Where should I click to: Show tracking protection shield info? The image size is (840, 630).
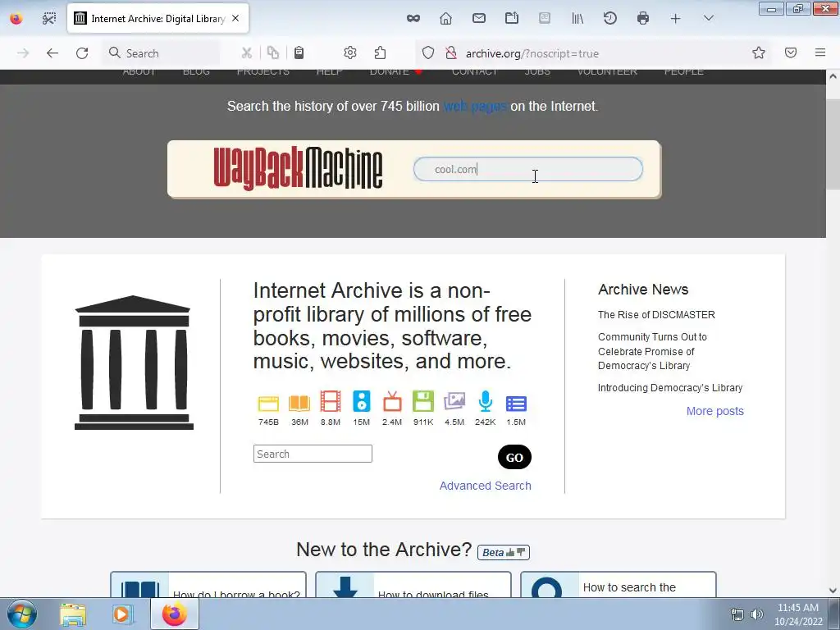coord(427,52)
